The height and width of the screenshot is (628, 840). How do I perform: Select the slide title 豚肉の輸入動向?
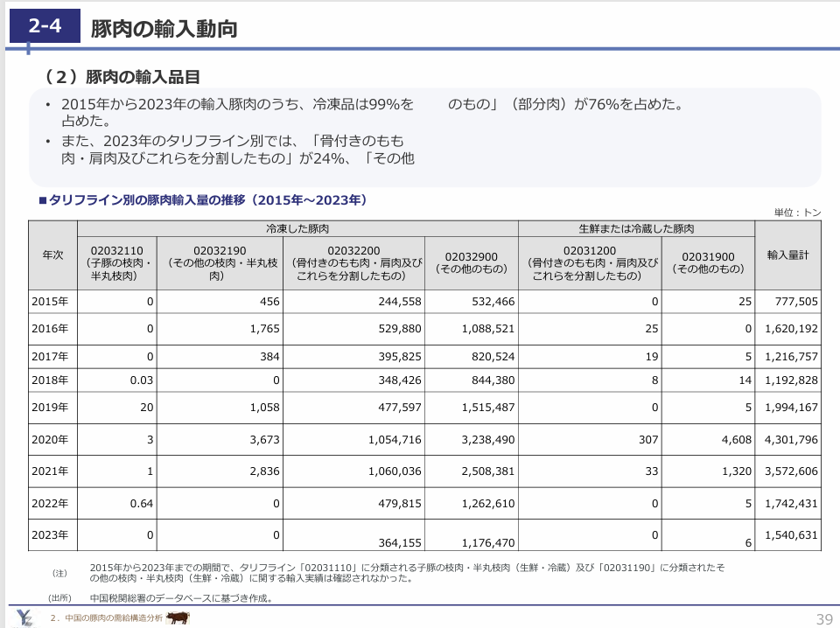(164, 29)
